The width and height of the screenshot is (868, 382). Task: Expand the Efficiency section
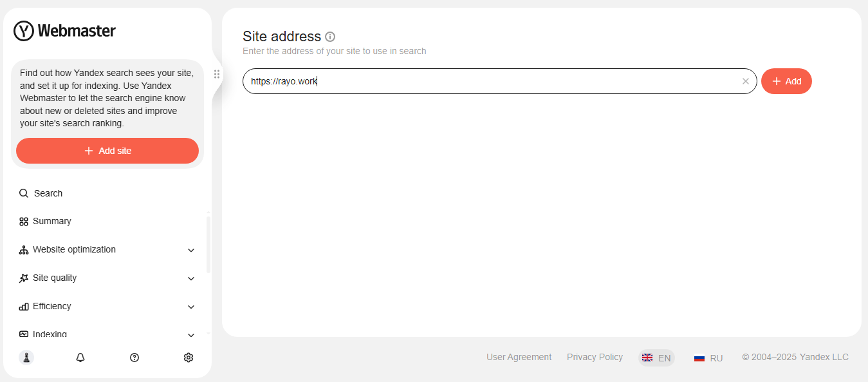(190, 307)
